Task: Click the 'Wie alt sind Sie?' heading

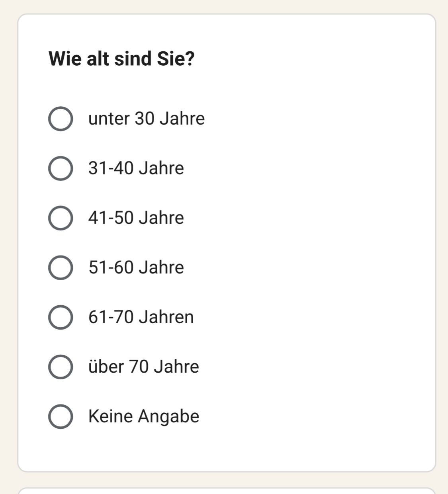Action: (x=121, y=59)
